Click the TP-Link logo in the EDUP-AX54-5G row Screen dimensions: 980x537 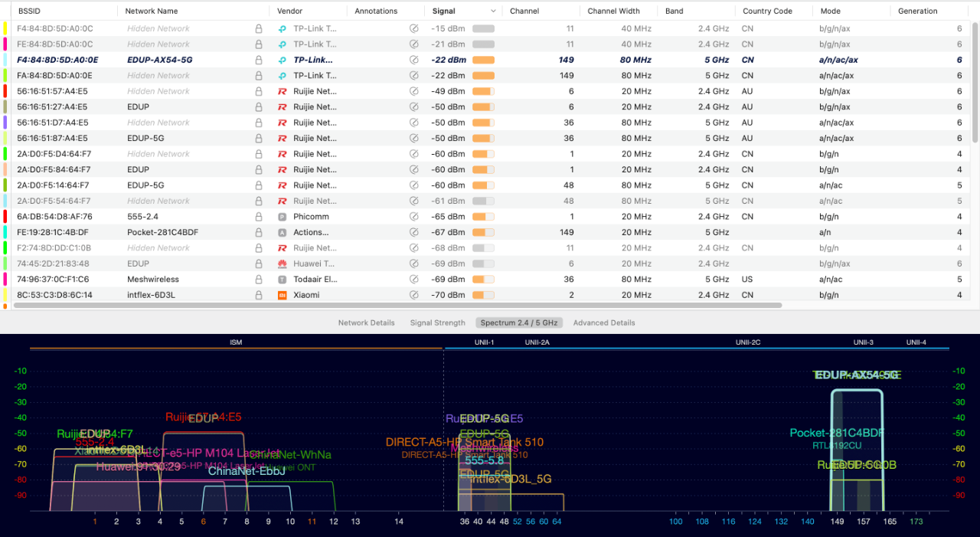coord(282,60)
